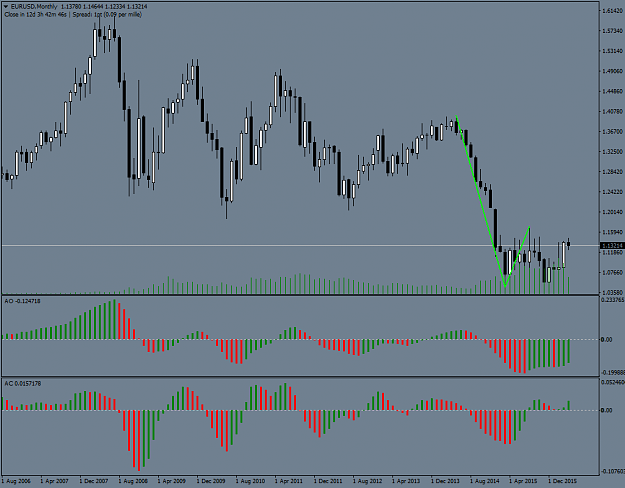Viewport: 625px width, 488px height.
Task: Click the '1 Apr 2015' date label
Action: (x=523, y=481)
